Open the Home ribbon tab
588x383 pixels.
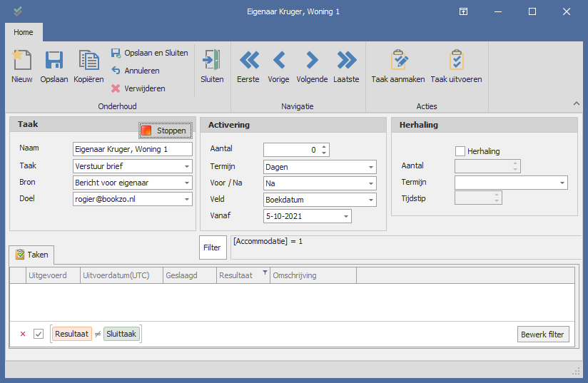pyautogui.click(x=24, y=32)
